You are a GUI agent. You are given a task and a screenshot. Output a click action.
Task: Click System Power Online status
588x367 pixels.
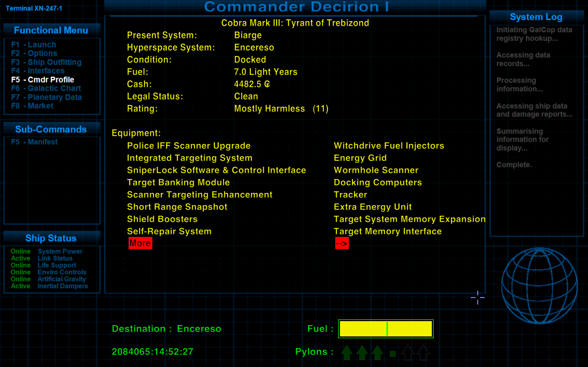(x=21, y=251)
